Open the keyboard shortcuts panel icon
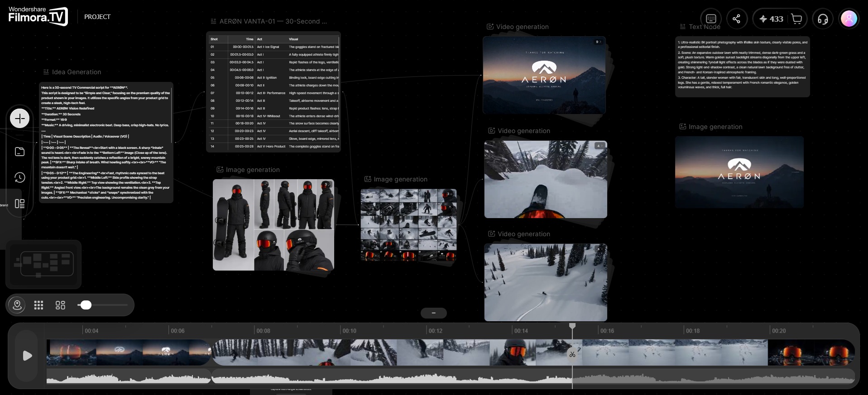868x395 pixels. pyautogui.click(x=711, y=19)
